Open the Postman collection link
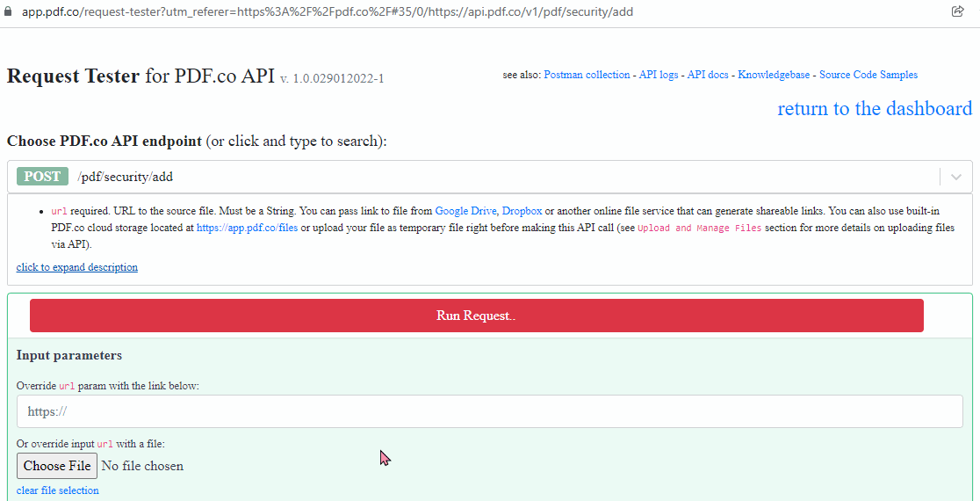The height and width of the screenshot is (501, 980). [x=587, y=75]
